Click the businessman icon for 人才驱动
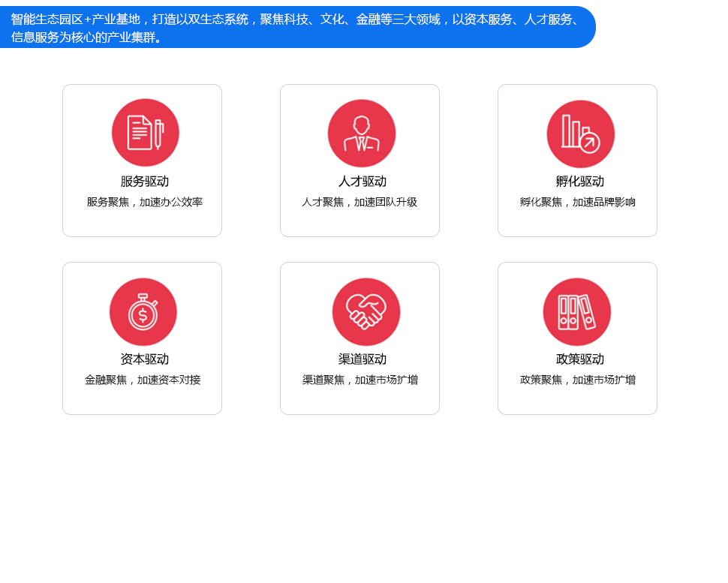 coord(362,134)
